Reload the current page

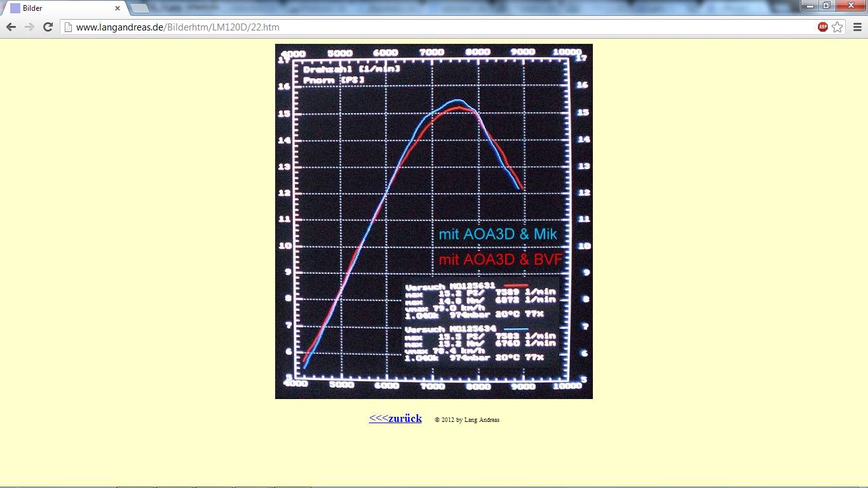pyautogui.click(x=48, y=27)
